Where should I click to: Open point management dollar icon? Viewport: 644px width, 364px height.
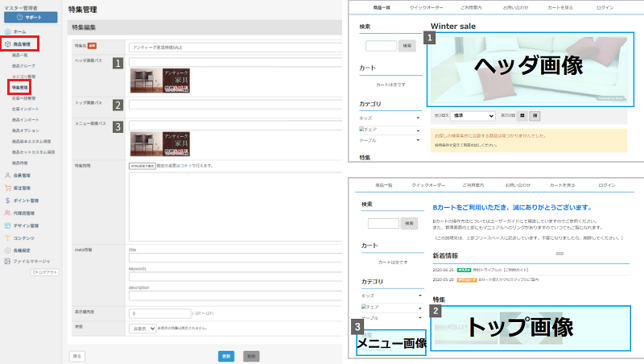7,200
